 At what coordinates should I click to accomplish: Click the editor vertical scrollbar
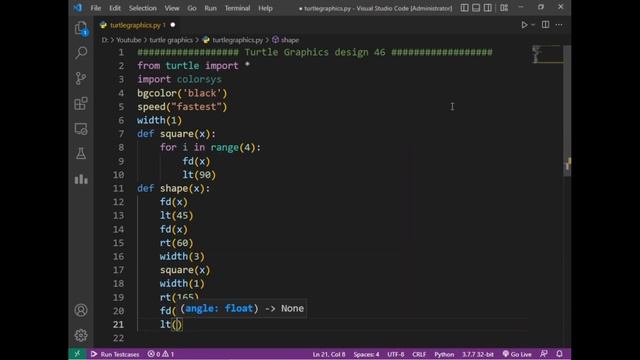567,110
